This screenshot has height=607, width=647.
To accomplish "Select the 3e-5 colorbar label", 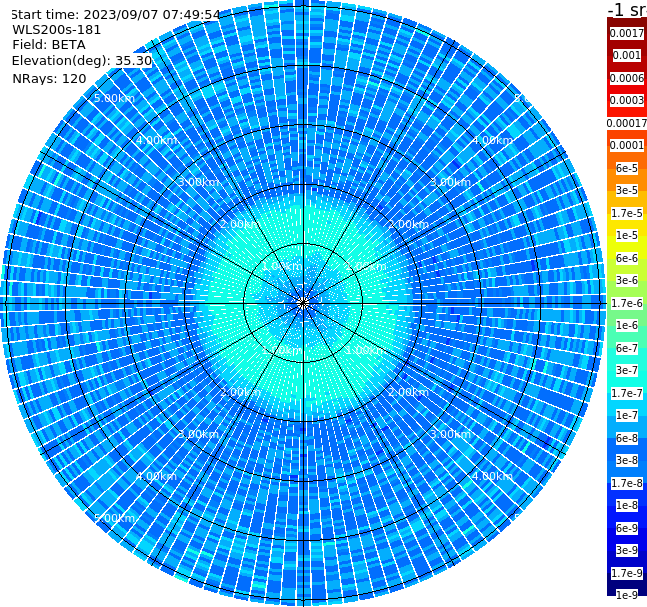I will [x=627, y=190].
